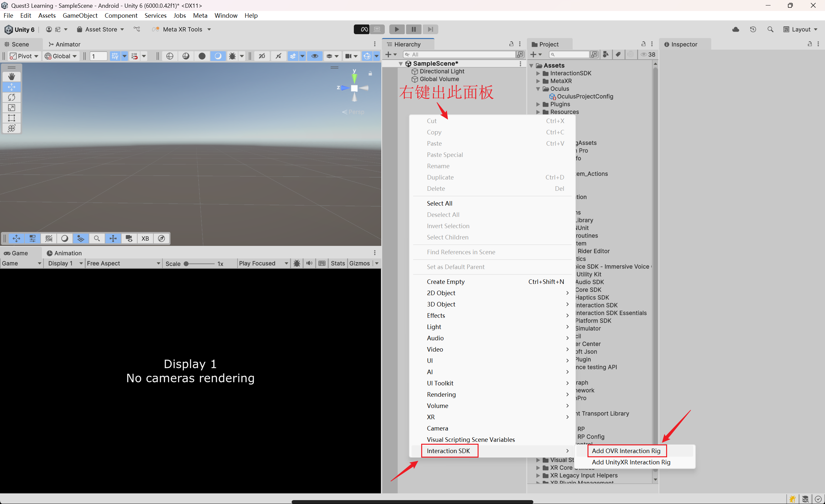Open the Meta XR Tools dropdown

(x=182, y=29)
